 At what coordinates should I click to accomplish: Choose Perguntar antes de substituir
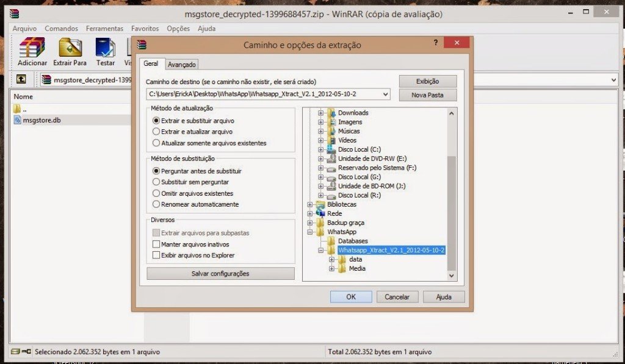pyautogui.click(x=156, y=171)
